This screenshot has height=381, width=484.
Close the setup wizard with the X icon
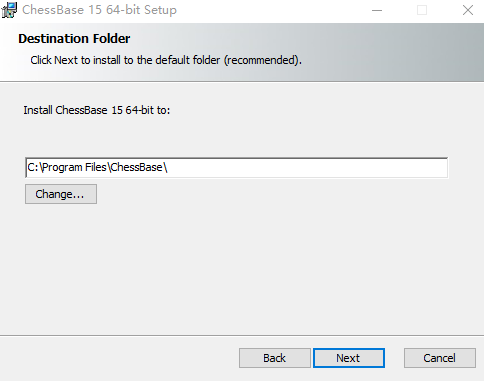coord(468,10)
